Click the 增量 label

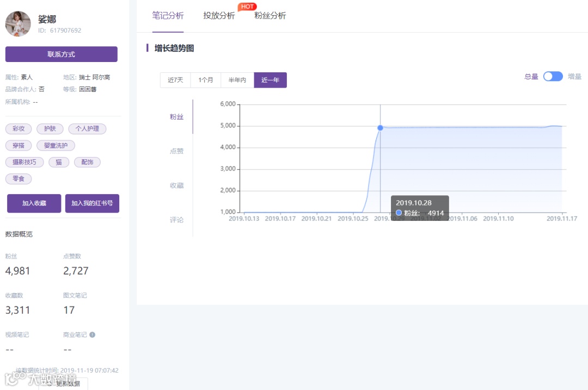point(574,77)
